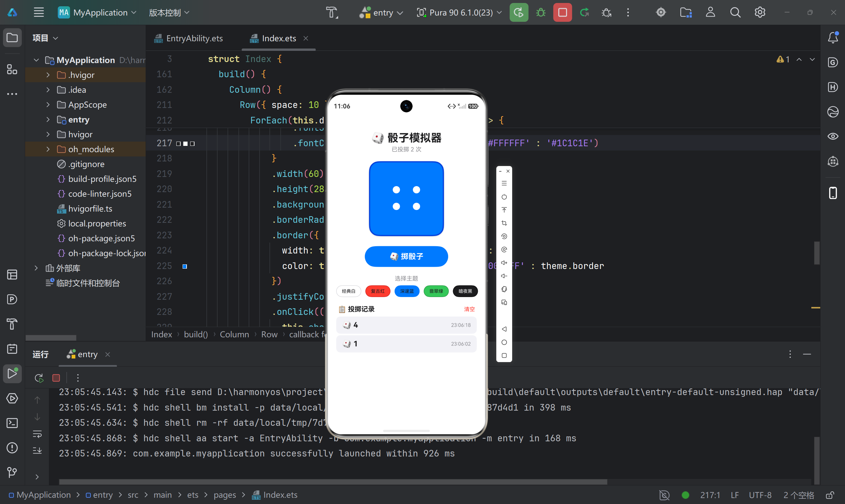Image resolution: width=845 pixels, height=504 pixels.
Task: Click pages in the bottom path bar
Action: tap(225, 495)
